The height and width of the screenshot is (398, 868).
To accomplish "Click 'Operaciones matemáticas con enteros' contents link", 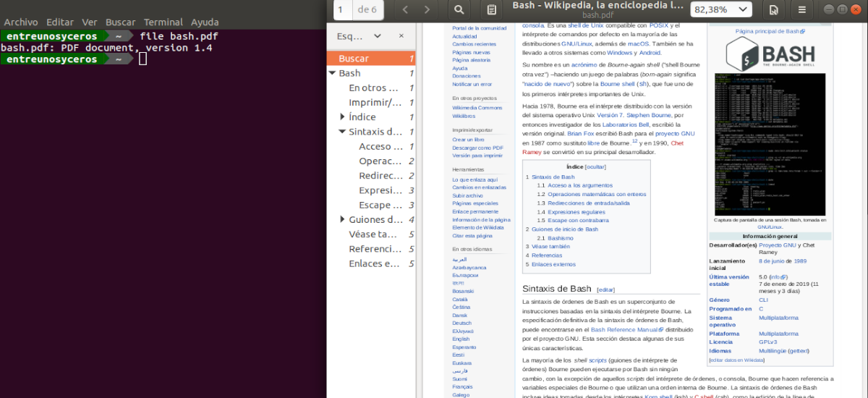I will pos(597,194).
